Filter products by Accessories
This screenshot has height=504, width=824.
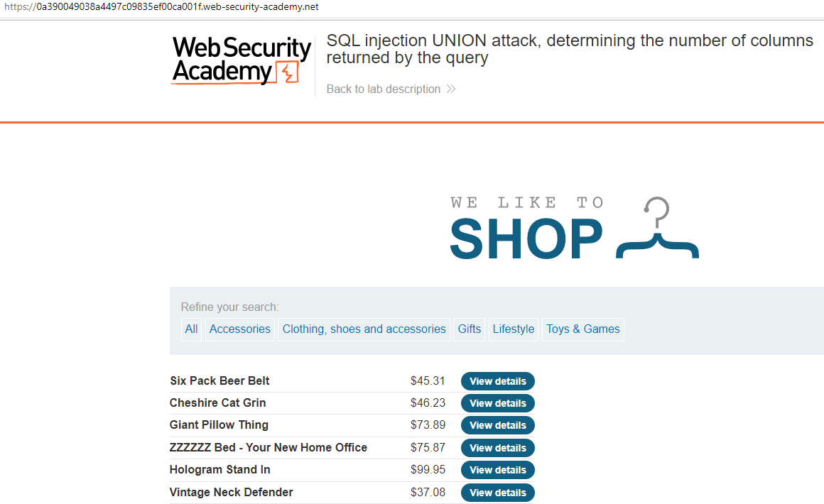tap(239, 329)
